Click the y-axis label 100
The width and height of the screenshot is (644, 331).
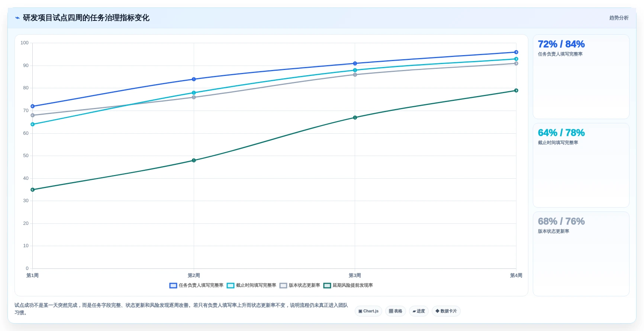25,43
